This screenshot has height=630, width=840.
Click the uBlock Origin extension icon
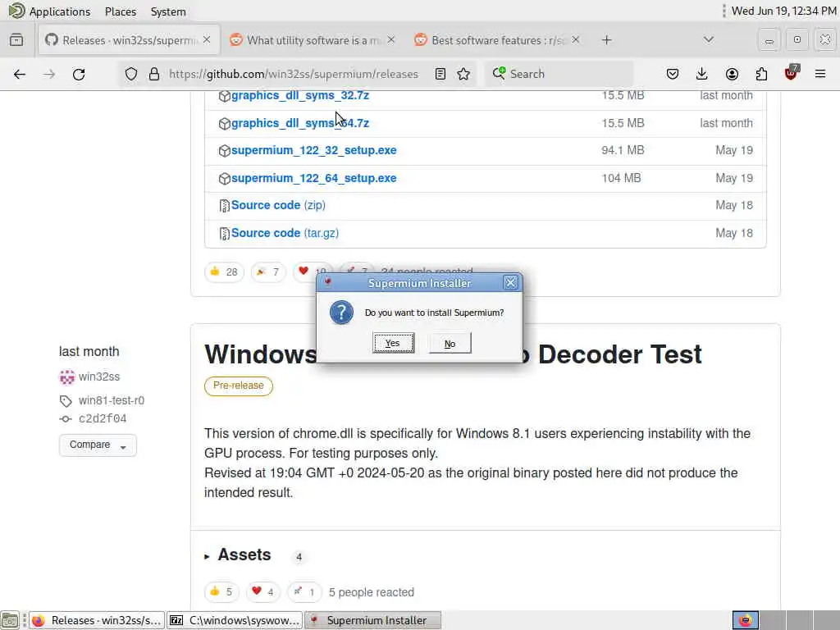pos(791,73)
